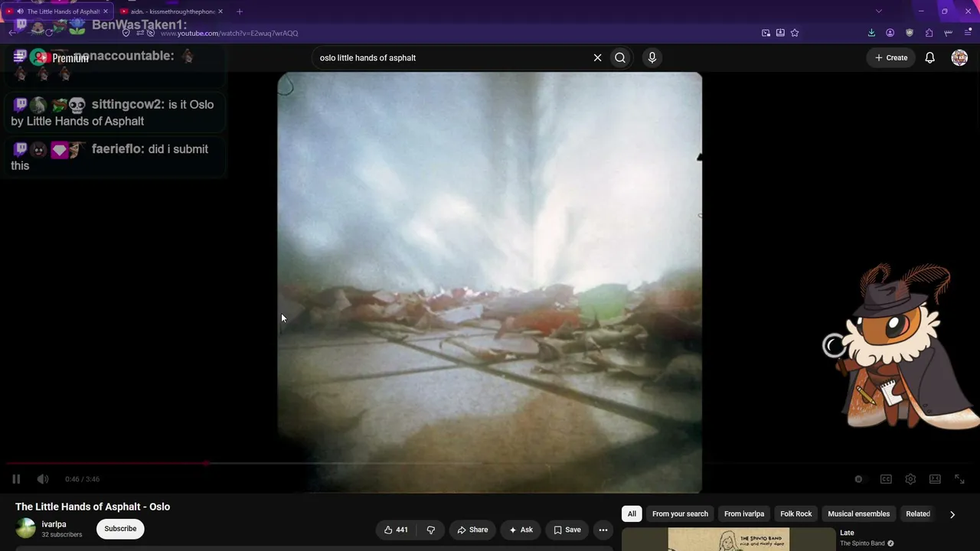Switch to theater mode view
This screenshot has width=980, height=551.
pos(935,479)
